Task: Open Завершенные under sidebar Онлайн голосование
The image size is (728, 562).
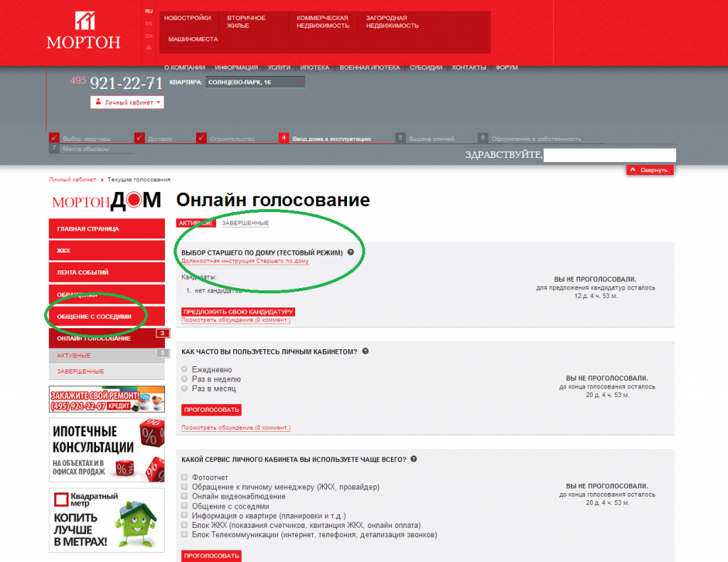Action: [107, 371]
